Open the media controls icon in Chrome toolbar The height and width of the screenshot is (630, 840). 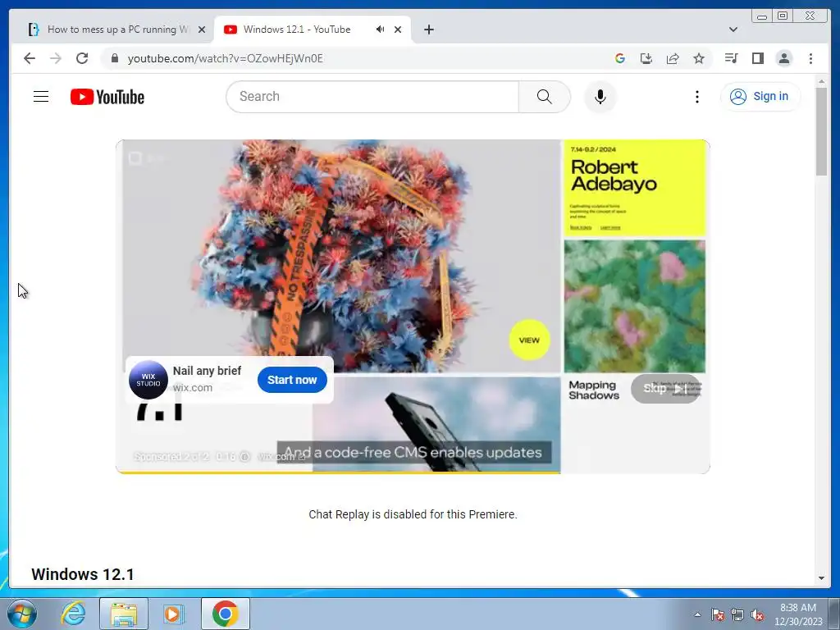pos(731,58)
